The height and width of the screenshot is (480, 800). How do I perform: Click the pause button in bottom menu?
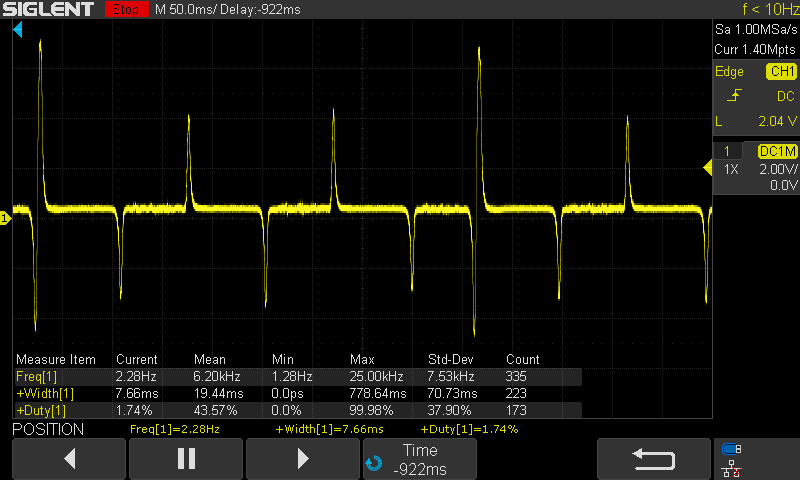186,459
